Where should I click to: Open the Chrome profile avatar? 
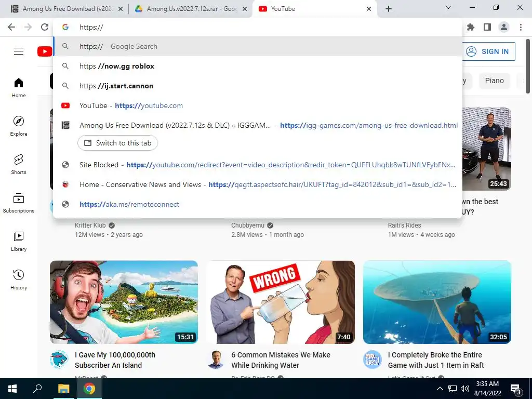[x=504, y=27]
